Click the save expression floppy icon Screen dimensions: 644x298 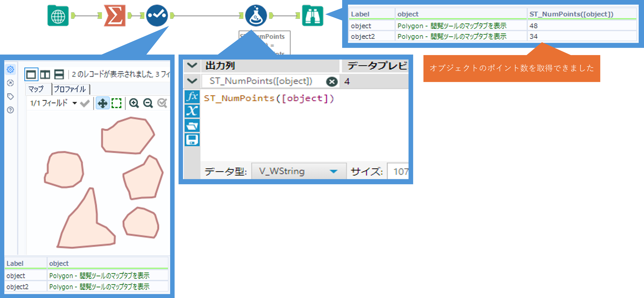[192, 140]
